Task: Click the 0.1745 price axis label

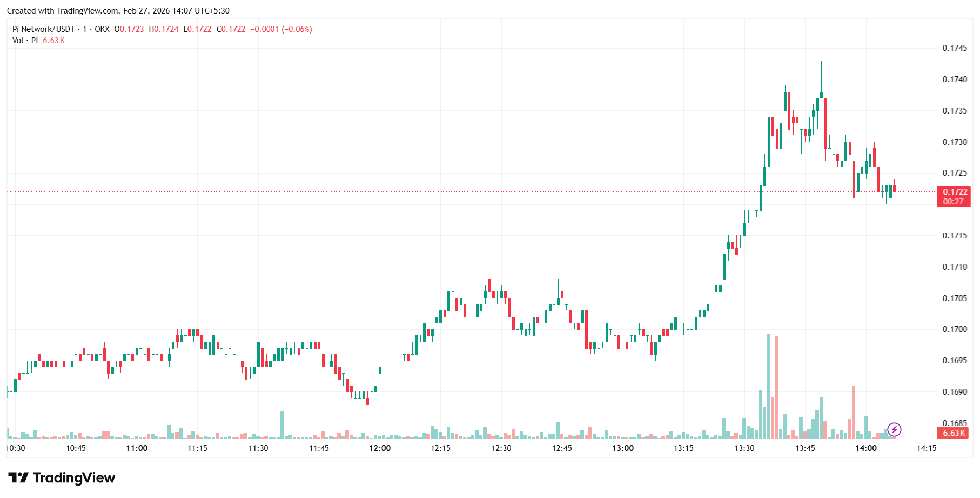Action: click(955, 48)
